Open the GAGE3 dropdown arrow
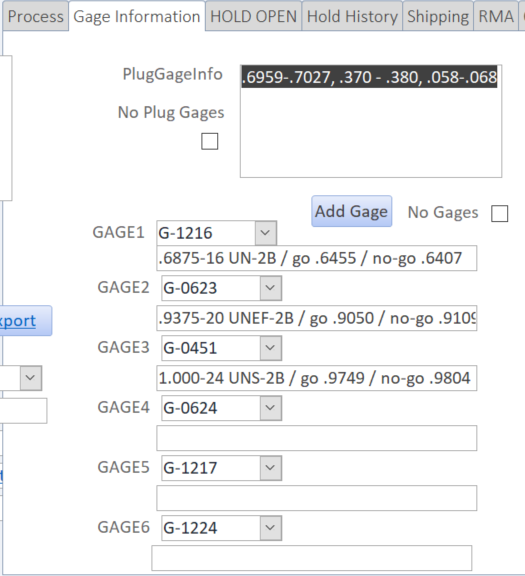This screenshot has width=525, height=576. [x=271, y=348]
